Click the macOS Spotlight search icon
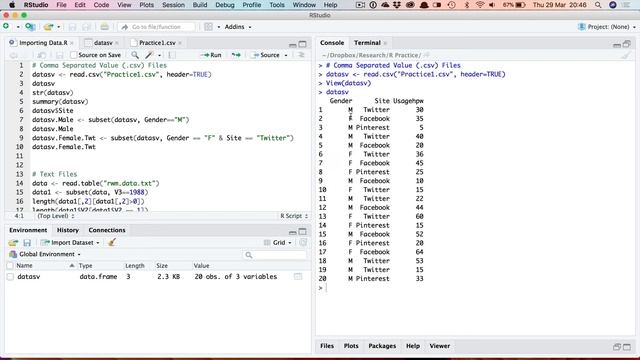Viewport: 640px width, 360px height. click(598, 5)
